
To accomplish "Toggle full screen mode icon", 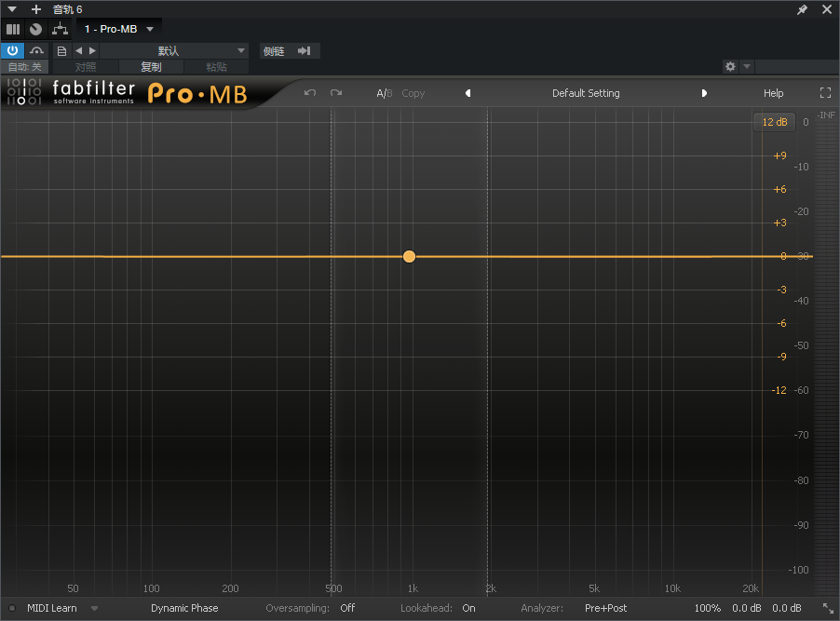I will pos(825,93).
